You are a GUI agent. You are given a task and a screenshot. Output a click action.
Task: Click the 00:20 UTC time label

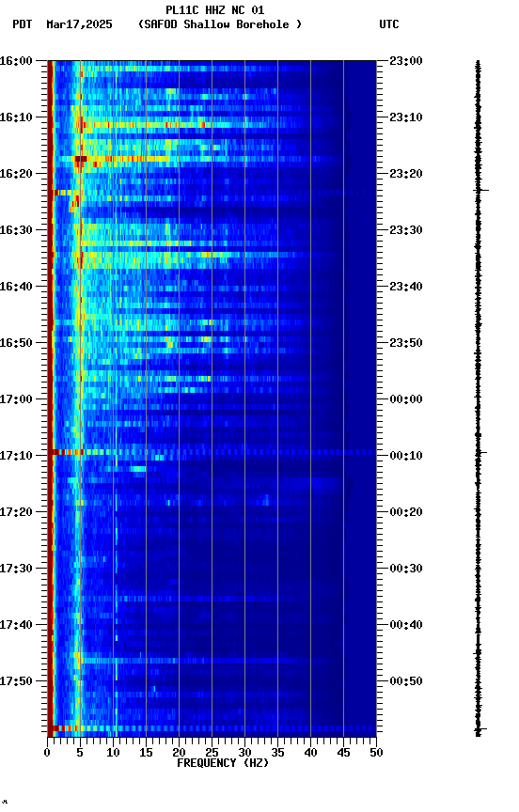(406, 512)
